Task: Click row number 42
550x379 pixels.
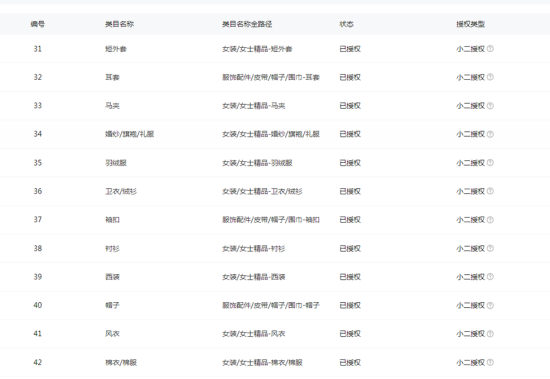Action: (x=38, y=363)
